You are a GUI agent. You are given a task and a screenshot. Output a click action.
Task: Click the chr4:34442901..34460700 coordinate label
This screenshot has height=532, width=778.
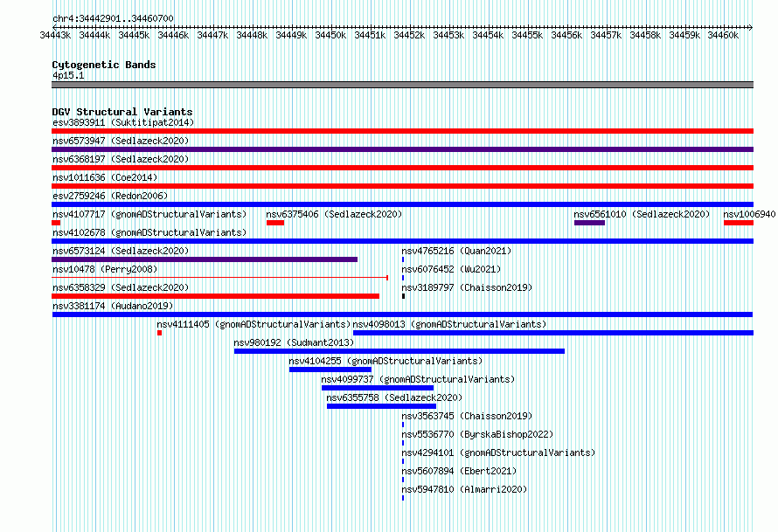(x=113, y=18)
